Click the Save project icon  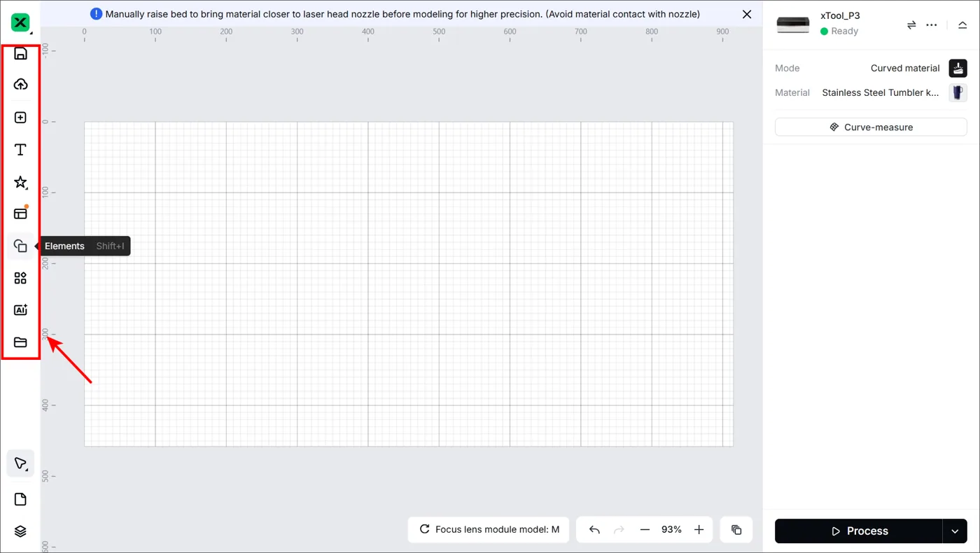[x=20, y=53]
